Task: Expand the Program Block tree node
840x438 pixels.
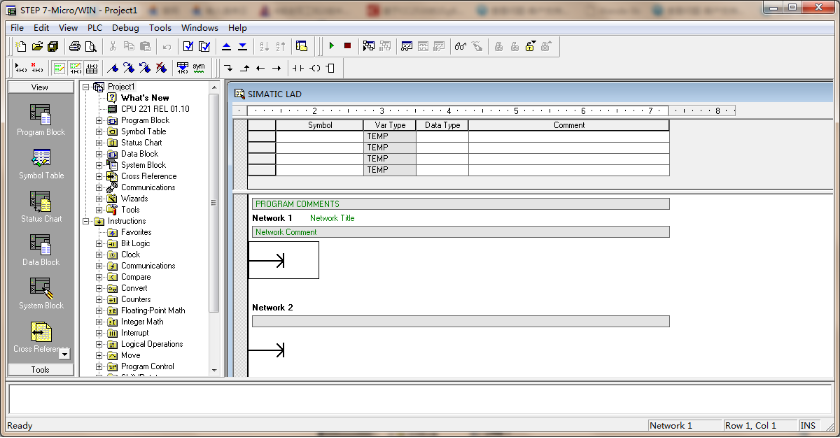Action: [99, 120]
